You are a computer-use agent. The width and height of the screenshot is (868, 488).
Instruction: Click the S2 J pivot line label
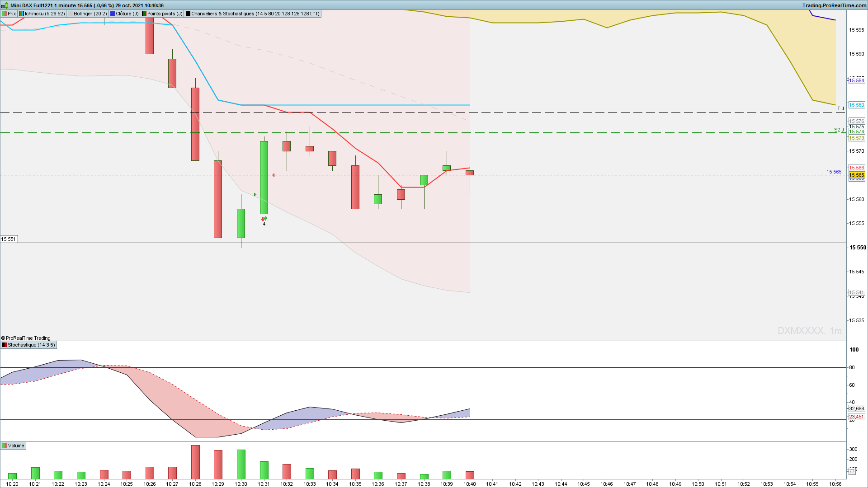click(839, 130)
